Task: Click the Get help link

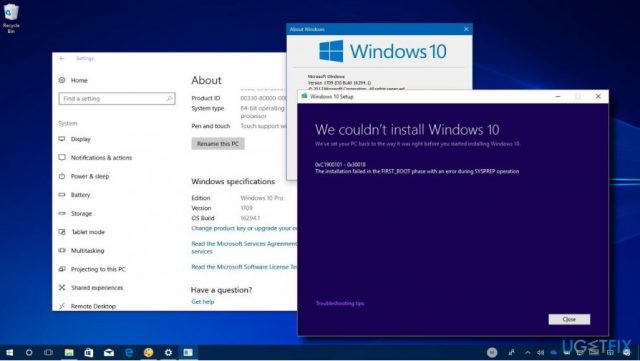Action: (203, 302)
